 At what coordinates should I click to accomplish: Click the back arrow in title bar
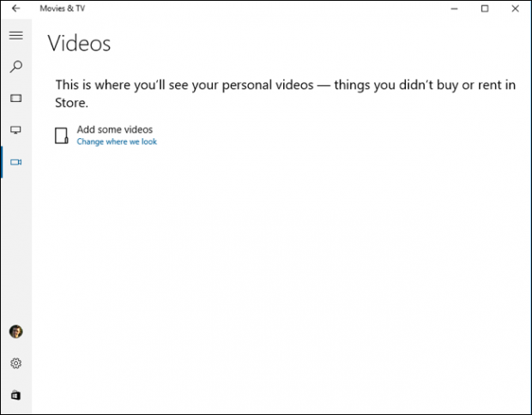(x=15, y=9)
